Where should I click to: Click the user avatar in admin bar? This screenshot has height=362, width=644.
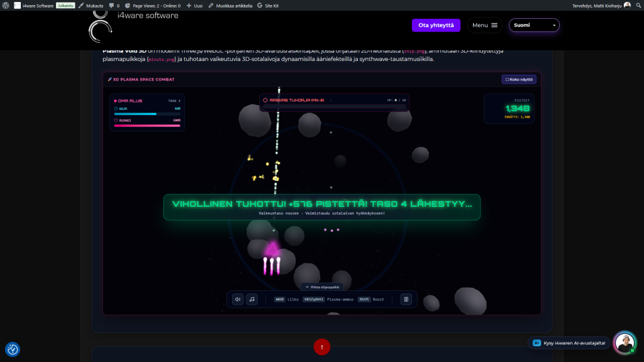click(627, 5)
